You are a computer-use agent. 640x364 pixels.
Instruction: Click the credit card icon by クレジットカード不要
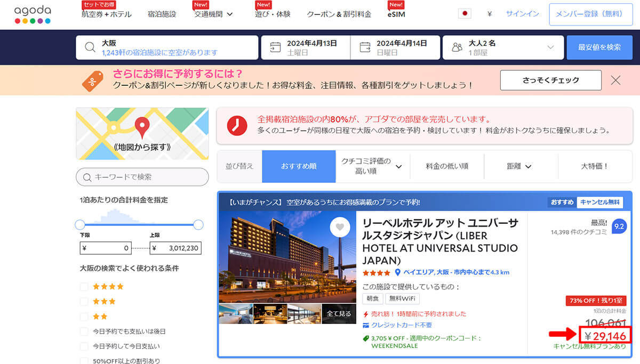(x=366, y=325)
